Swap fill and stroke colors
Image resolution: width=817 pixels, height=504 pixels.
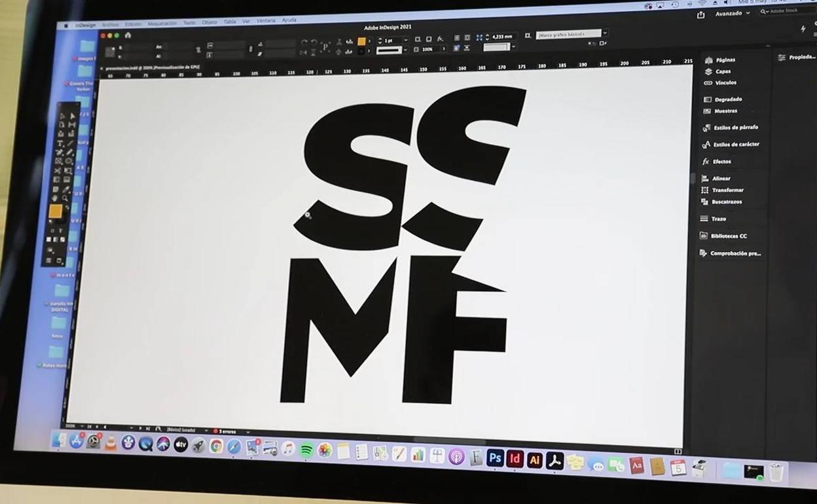[66, 208]
